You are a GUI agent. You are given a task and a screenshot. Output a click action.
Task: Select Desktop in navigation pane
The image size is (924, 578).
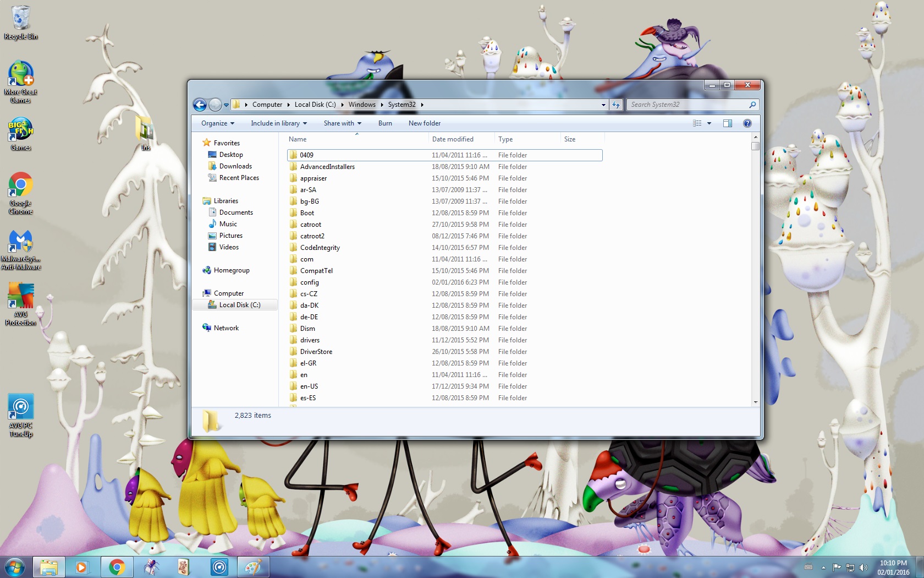pyautogui.click(x=231, y=155)
